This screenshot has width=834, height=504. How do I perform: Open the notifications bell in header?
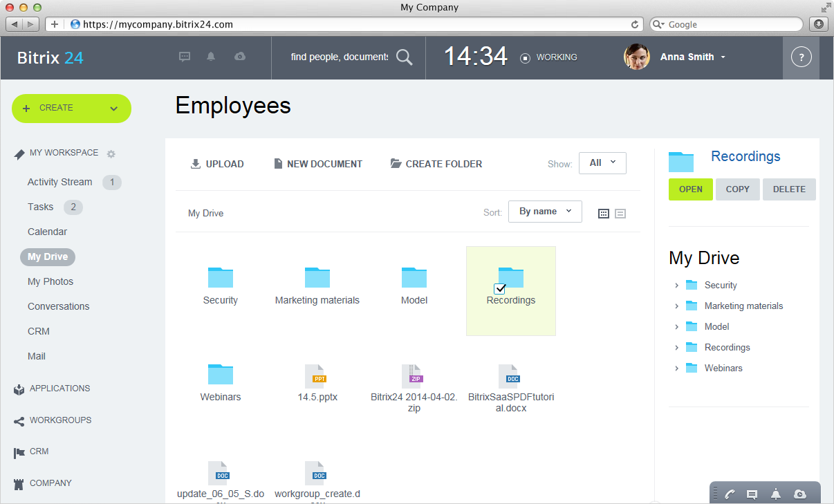(x=212, y=57)
